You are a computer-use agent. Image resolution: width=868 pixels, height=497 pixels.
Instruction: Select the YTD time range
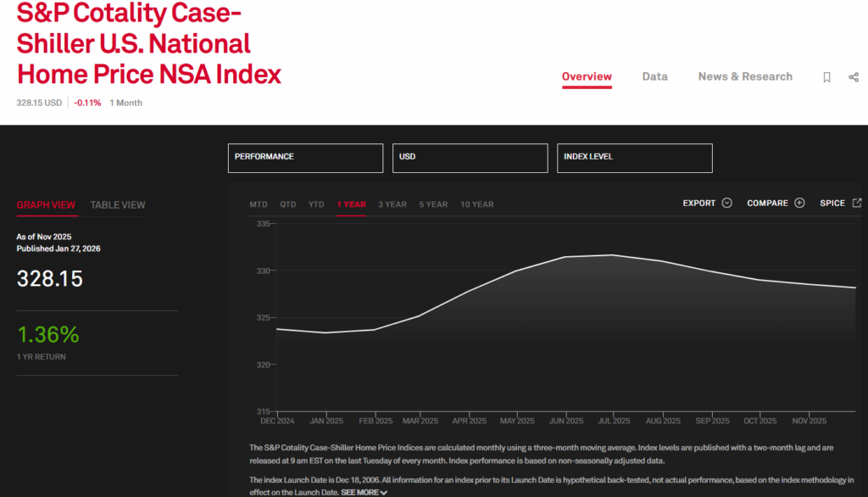coord(316,204)
